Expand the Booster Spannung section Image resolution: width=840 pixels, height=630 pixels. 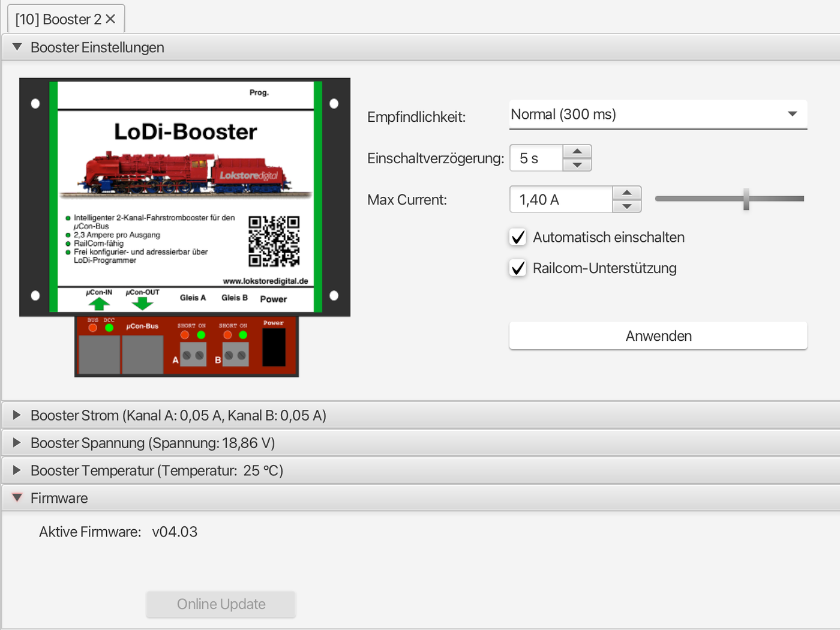(x=17, y=443)
